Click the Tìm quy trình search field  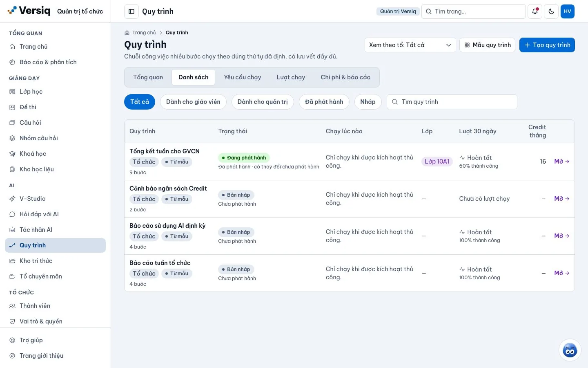click(452, 102)
